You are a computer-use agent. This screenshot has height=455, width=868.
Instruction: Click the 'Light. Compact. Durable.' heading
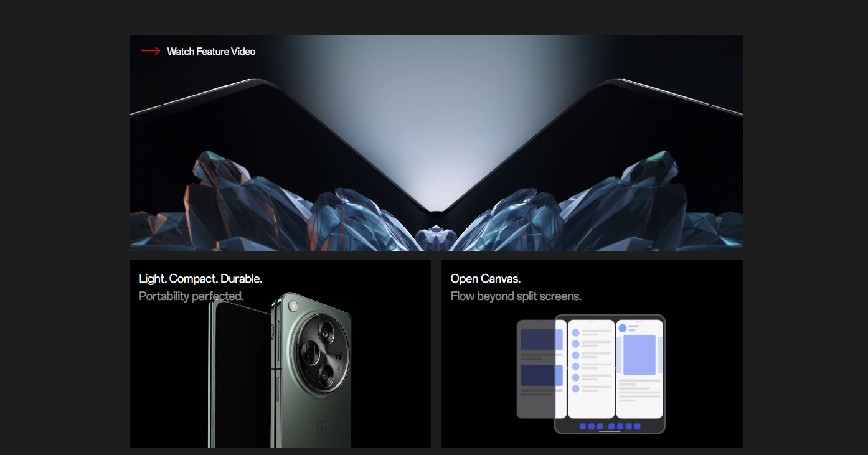(200, 279)
